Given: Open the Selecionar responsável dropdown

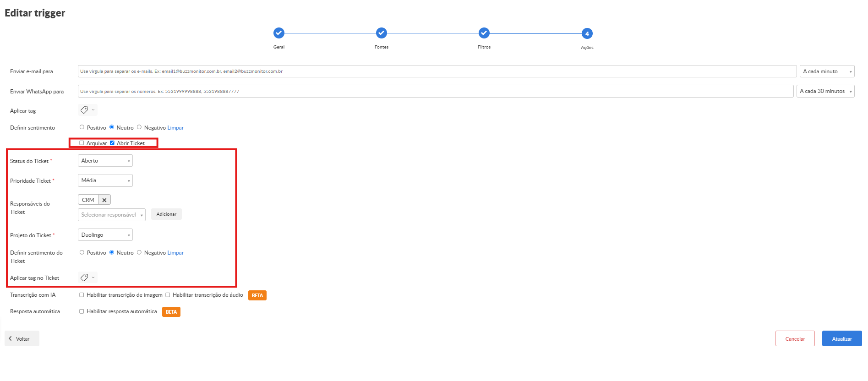Looking at the screenshot, I should pyautogui.click(x=112, y=215).
